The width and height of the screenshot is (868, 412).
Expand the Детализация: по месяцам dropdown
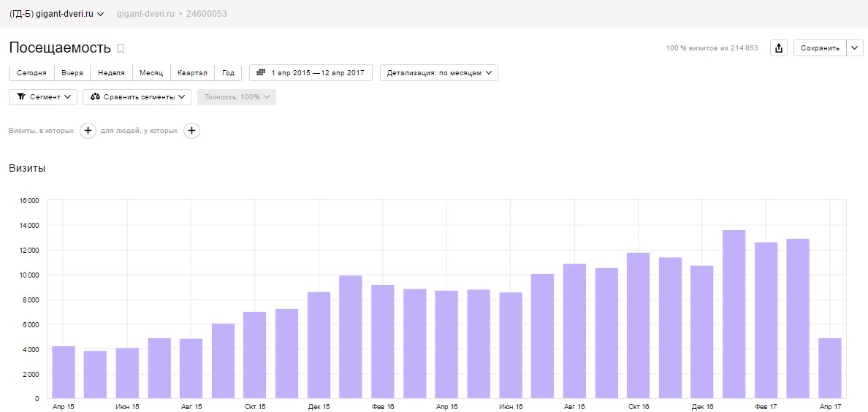(x=439, y=72)
